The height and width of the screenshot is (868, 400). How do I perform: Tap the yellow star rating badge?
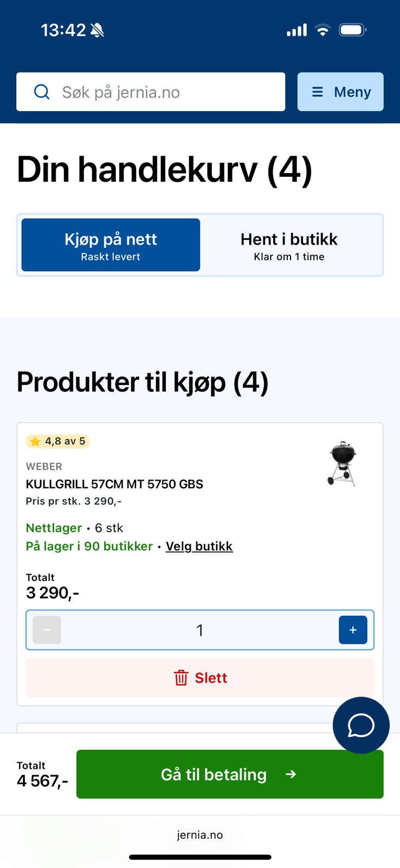click(x=57, y=442)
